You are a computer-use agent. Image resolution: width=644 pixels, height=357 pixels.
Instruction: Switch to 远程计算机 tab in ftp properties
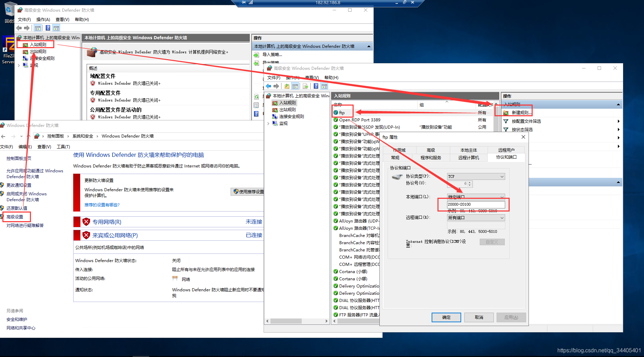tap(469, 158)
